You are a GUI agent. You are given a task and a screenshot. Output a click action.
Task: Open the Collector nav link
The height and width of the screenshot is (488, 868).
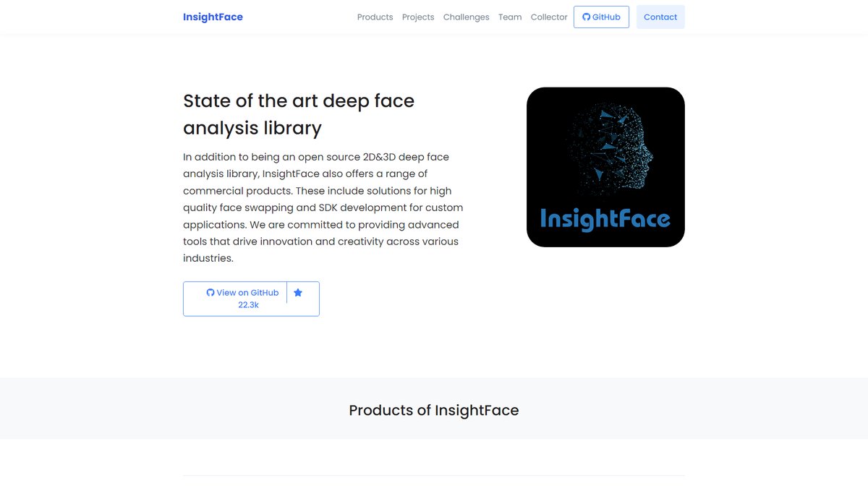tap(549, 17)
